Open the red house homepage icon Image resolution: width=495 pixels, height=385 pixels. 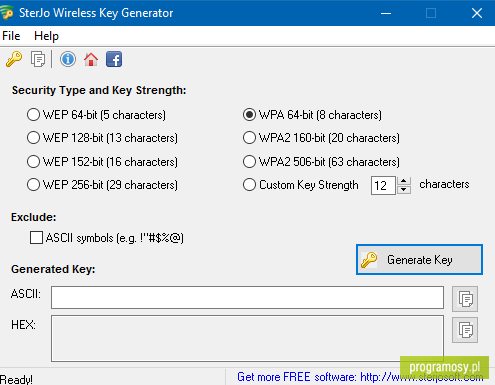[x=91, y=59]
